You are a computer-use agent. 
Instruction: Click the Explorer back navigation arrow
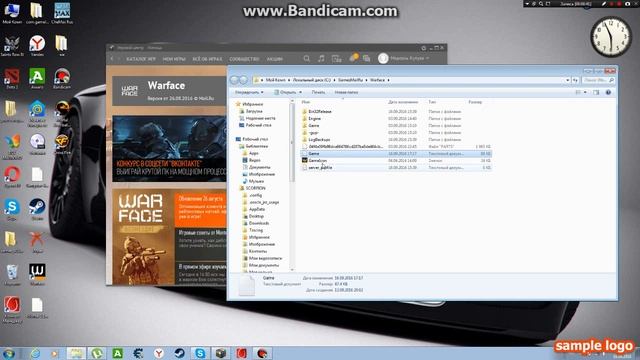tap(234, 80)
